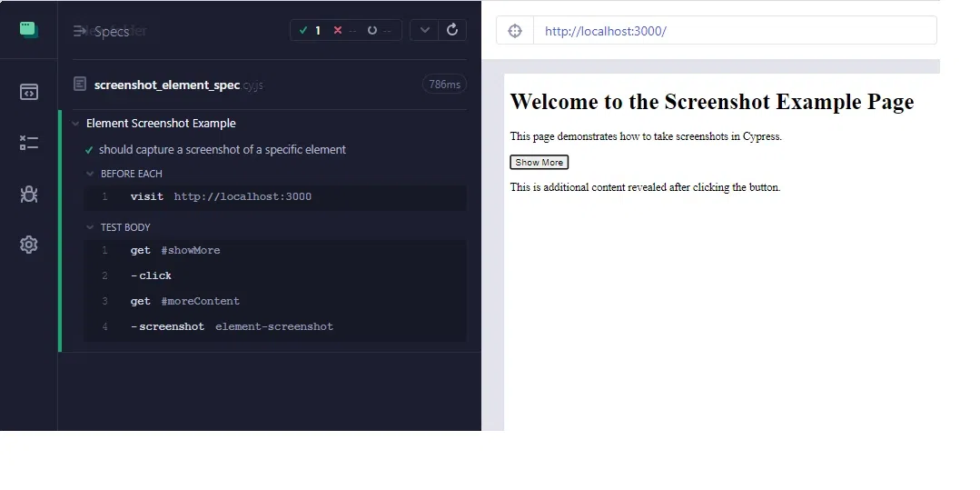Collapse the BEFORE EACH section
Viewport: 980px width, 490px height.
(90, 174)
